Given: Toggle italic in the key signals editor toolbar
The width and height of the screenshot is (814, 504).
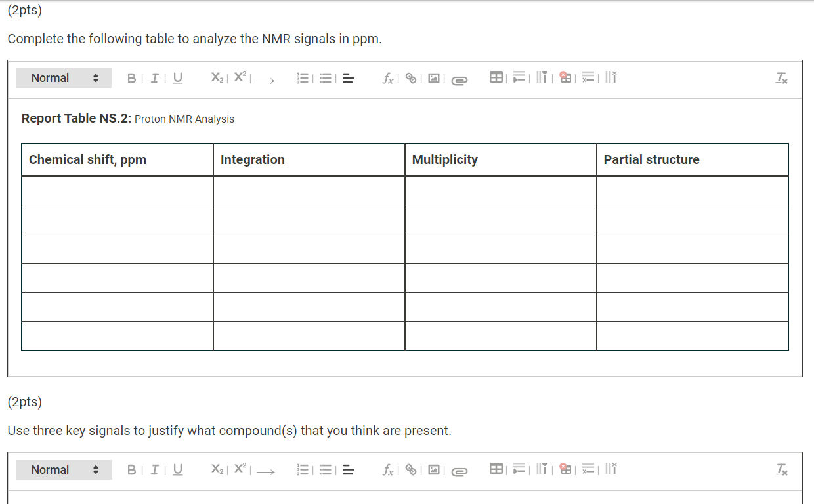Looking at the screenshot, I should pos(154,470).
